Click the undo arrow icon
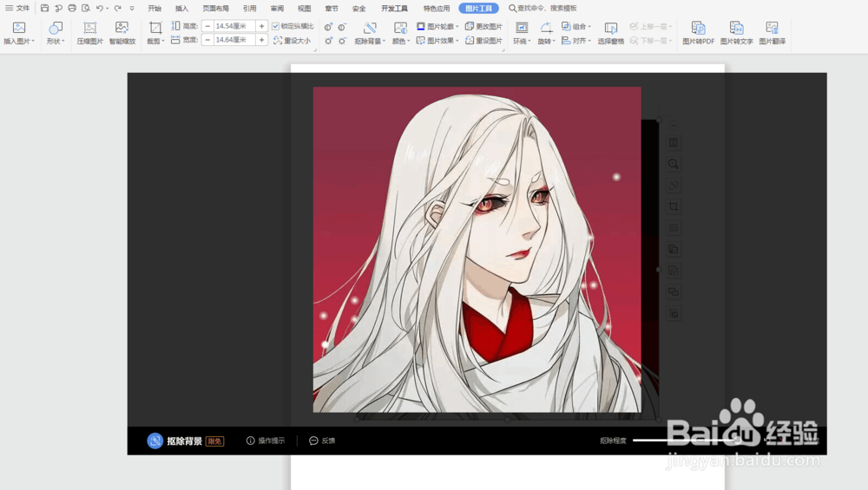The height and width of the screenshot is (490, 868). [x=100, y=9]
